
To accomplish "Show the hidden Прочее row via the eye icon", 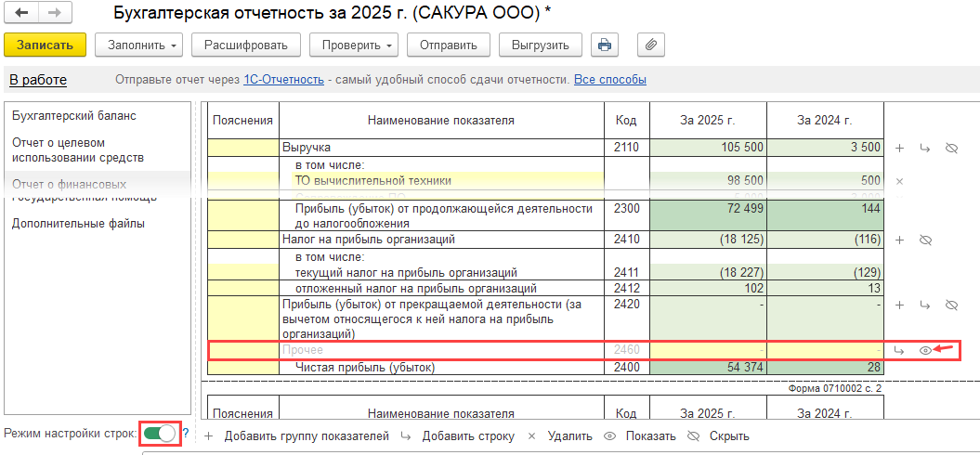I will coord(924,350).
